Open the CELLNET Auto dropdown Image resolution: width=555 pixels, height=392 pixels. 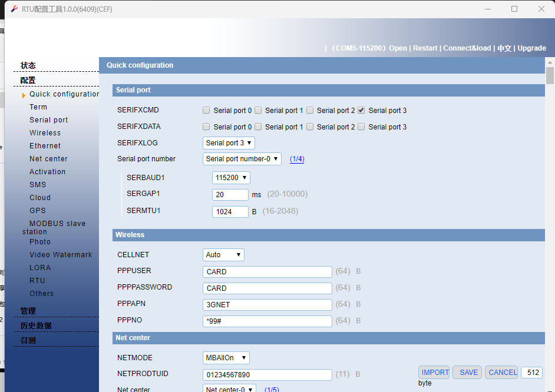click(x=223, y=255)
